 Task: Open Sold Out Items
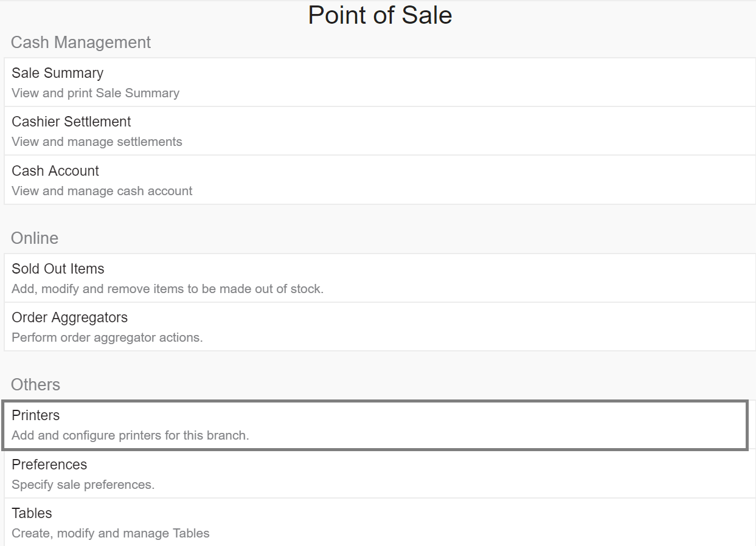(380, 278)
